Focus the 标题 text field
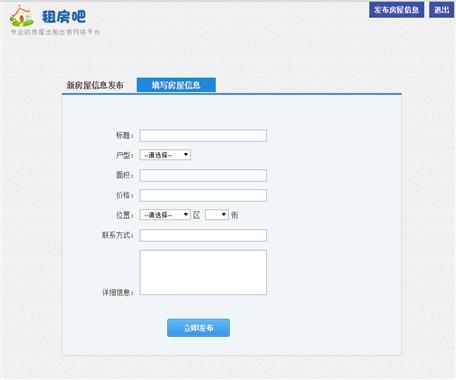This screenshot has height=380, width=456. point(203,135)
